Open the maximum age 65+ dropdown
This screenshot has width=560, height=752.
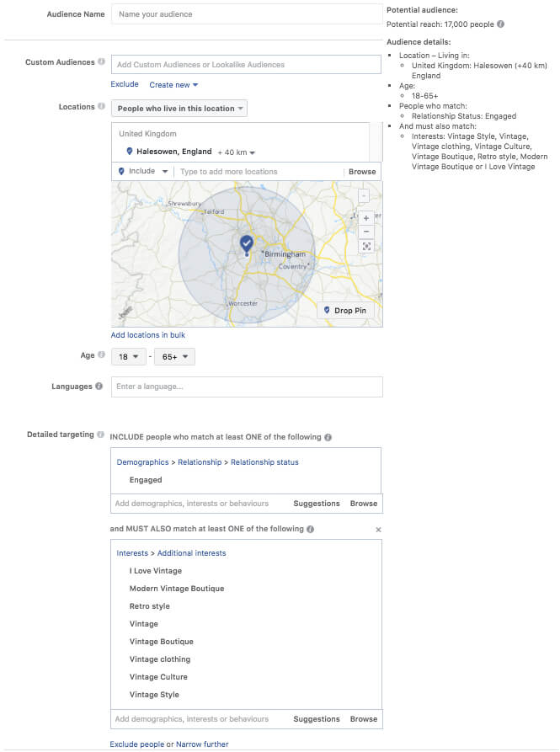[174, 357]
